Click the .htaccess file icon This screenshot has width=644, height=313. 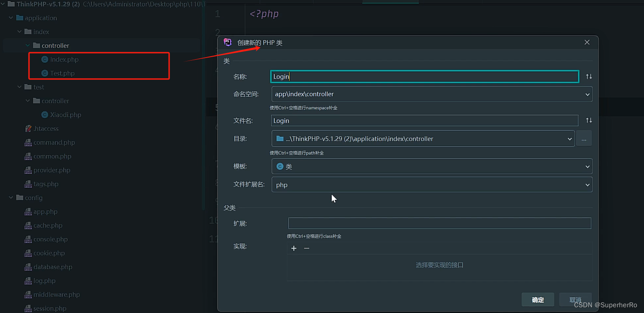(x=29, y=129)
